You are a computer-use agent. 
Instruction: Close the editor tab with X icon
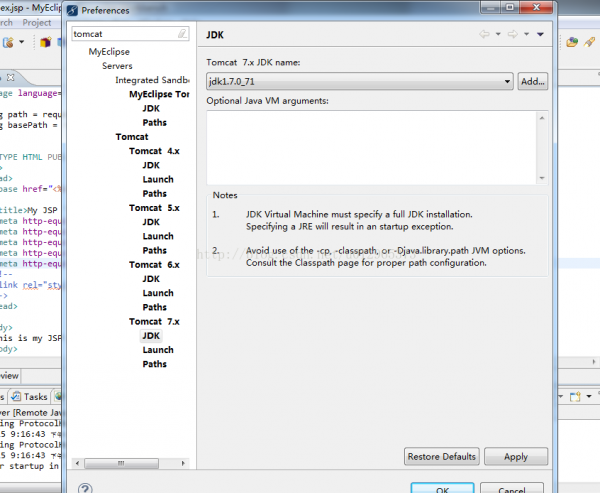[11, 77]
